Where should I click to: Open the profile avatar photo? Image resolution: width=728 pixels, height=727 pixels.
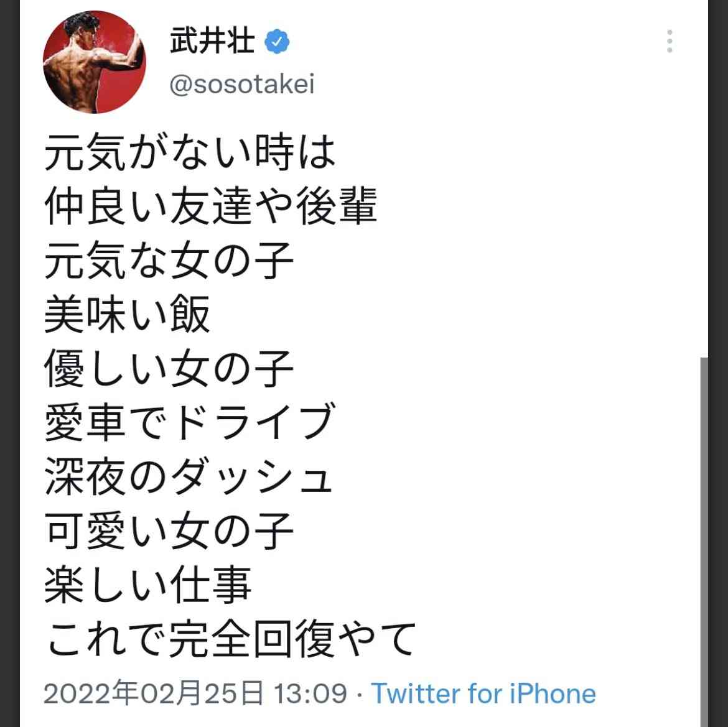click(94, 62)
